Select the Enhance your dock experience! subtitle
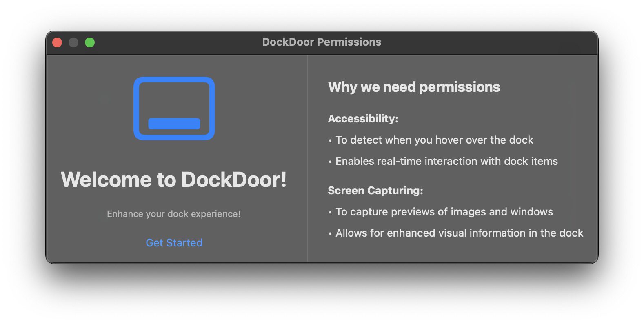The image size is (644, 324). [x=174, y=214]
